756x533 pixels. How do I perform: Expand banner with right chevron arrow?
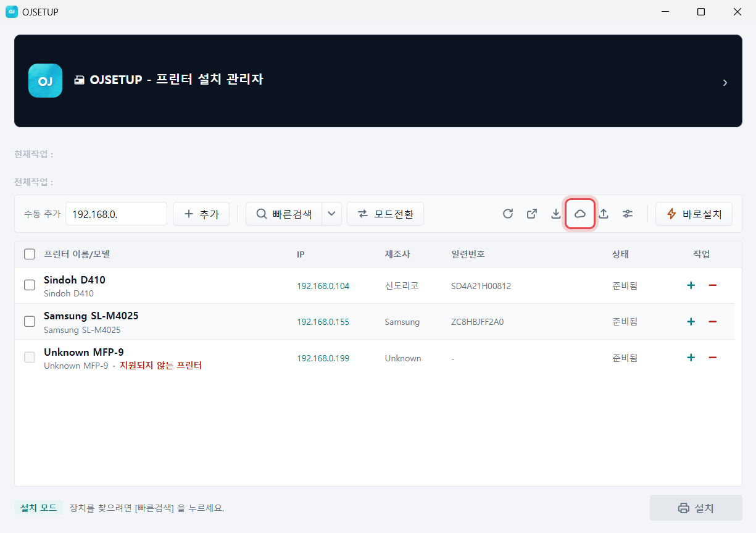(725, 82)
